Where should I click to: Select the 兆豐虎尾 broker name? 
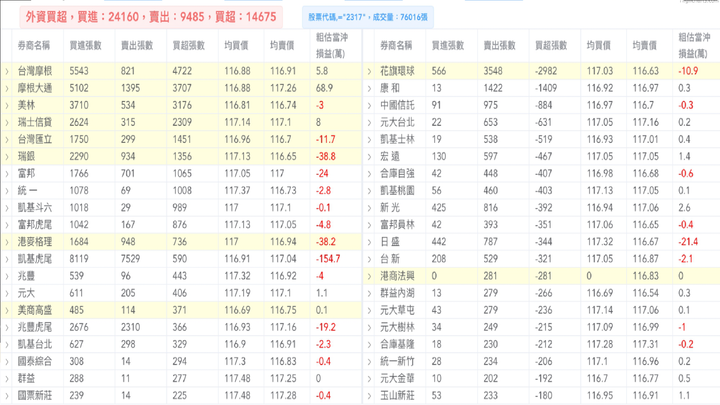click(x=35, y=327)
